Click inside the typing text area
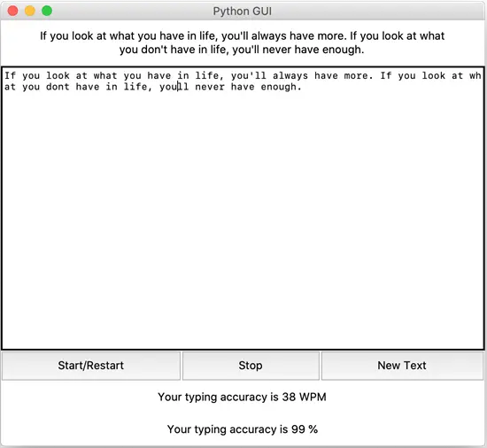This screenshot has width=487, height=448. pyautogui.click(x=243, y=208)
